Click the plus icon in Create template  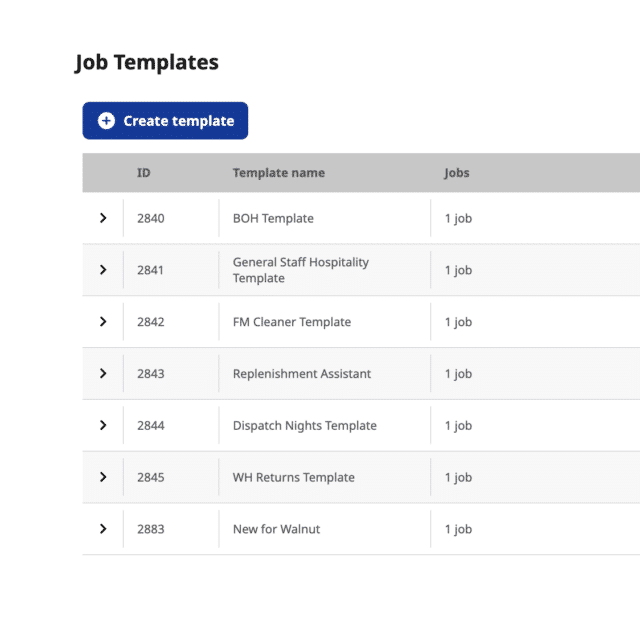click(x=106, y=121)
